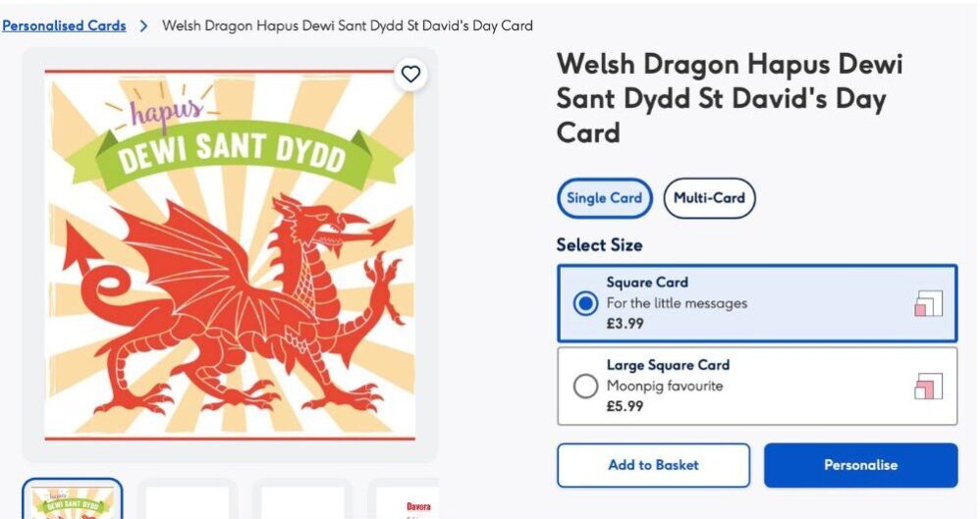View the third blank preview thumbnail
The height and width of the screenshot is (519, 980).
point(302,501)
